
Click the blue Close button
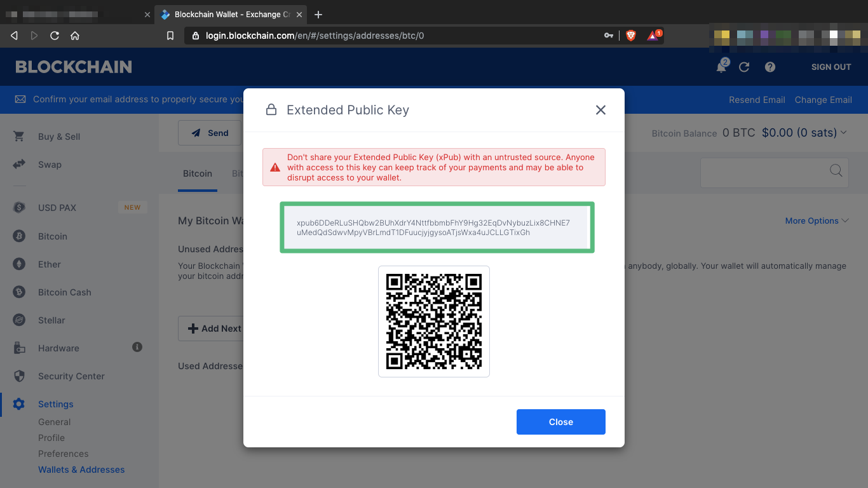(561, 422)
